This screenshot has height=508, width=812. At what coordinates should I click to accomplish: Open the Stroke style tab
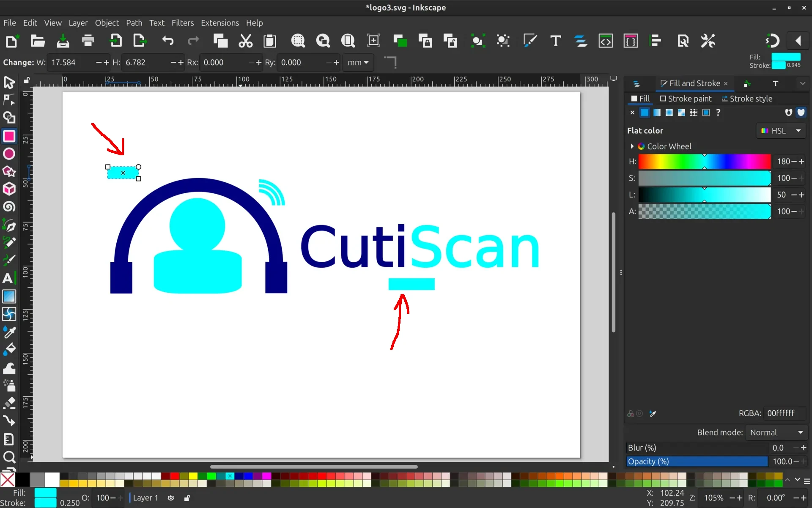[747, 99]
